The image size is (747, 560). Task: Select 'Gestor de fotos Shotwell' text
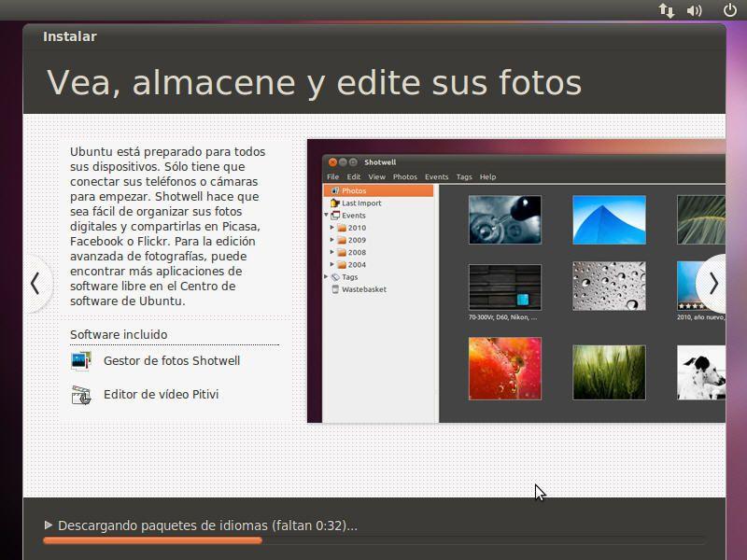[172, 361]
